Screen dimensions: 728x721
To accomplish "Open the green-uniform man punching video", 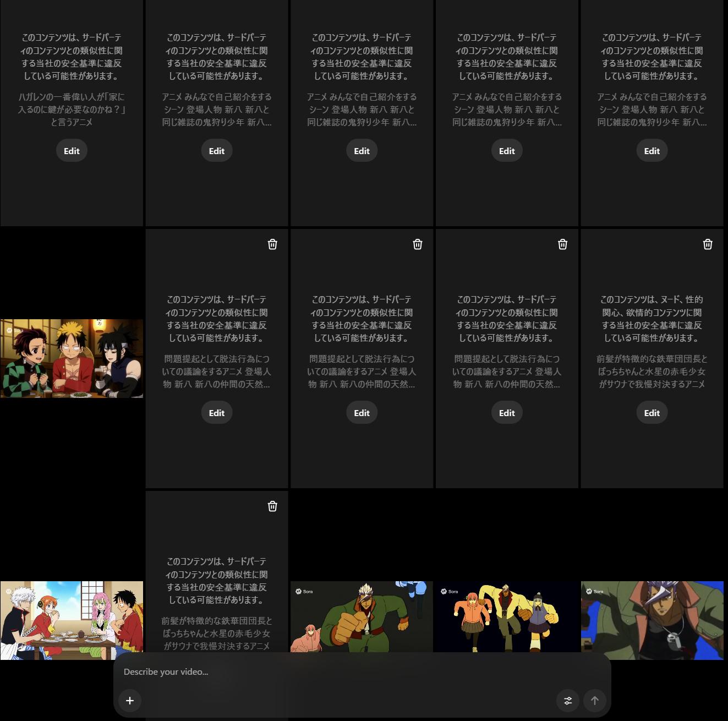I will 362,616.
